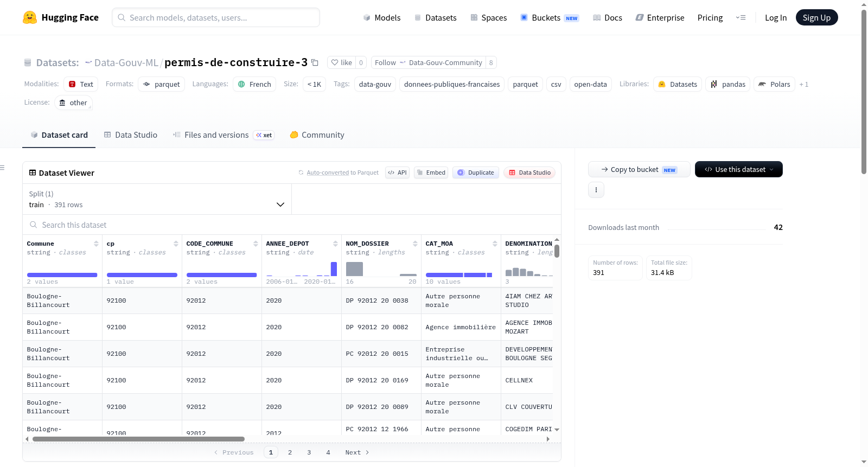This screenshot has width=868, height=467.
Task: Open the Pricing page
Action: point(710,17)
